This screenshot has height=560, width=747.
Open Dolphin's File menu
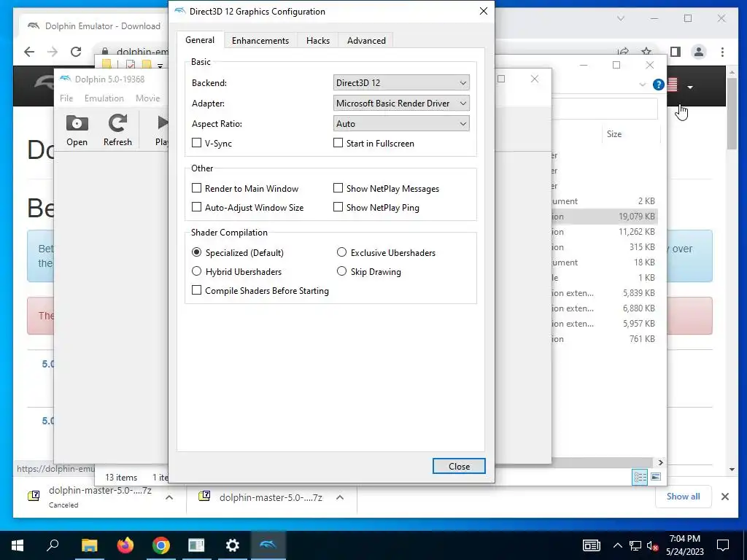[x=66, y=98]
